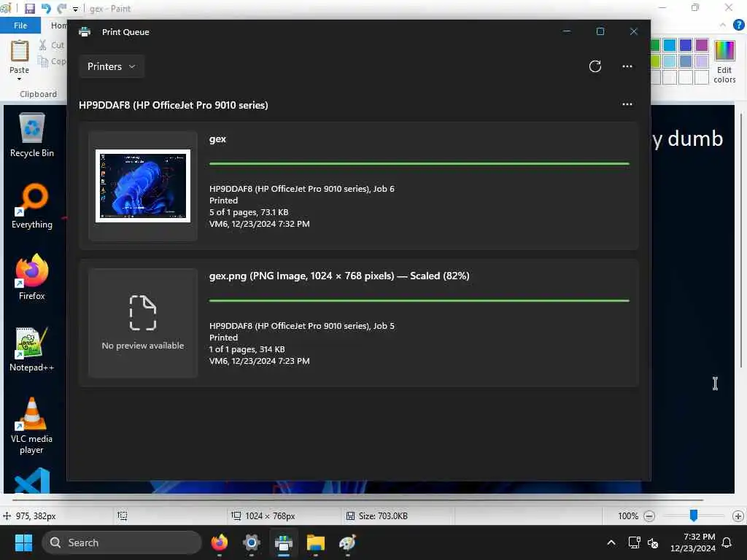Pick the purple color swatch in Paint
Image resolution: width=747 pixels, height=560 pixels.
701,45
